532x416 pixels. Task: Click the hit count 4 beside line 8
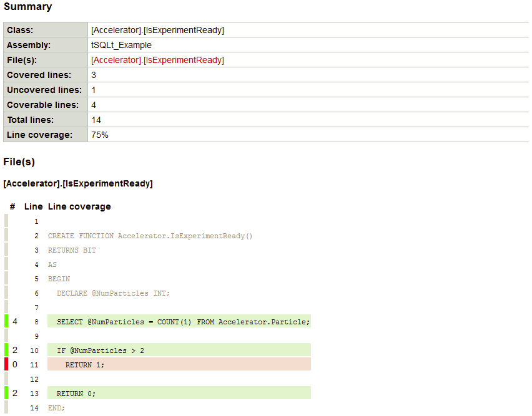(x=15, y=322)
